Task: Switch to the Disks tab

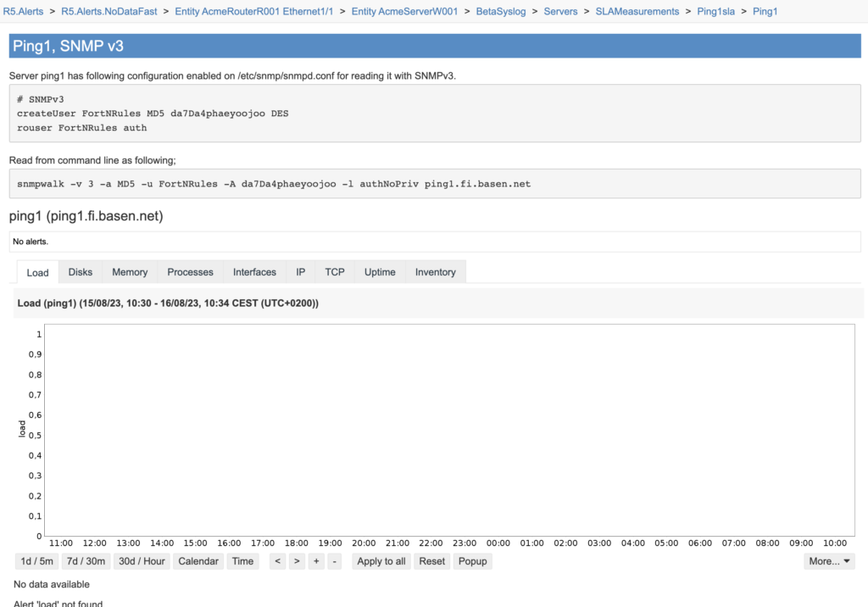Action: point(81,272)
